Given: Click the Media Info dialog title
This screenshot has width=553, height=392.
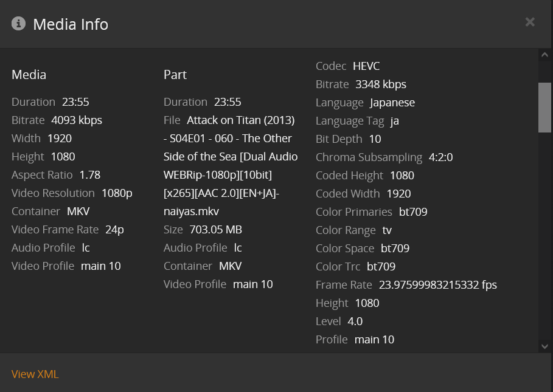Looking at the screenshot, I should (x=71, y=24).
